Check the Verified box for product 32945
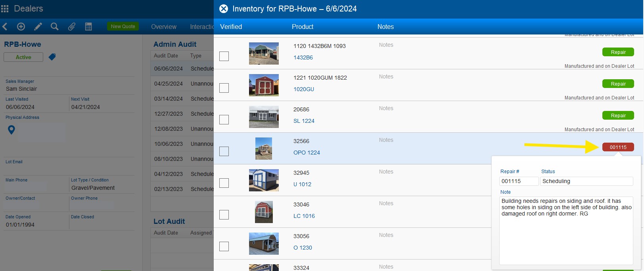The height and width of the screenshot is (271, 644). [x=224, y=183]
